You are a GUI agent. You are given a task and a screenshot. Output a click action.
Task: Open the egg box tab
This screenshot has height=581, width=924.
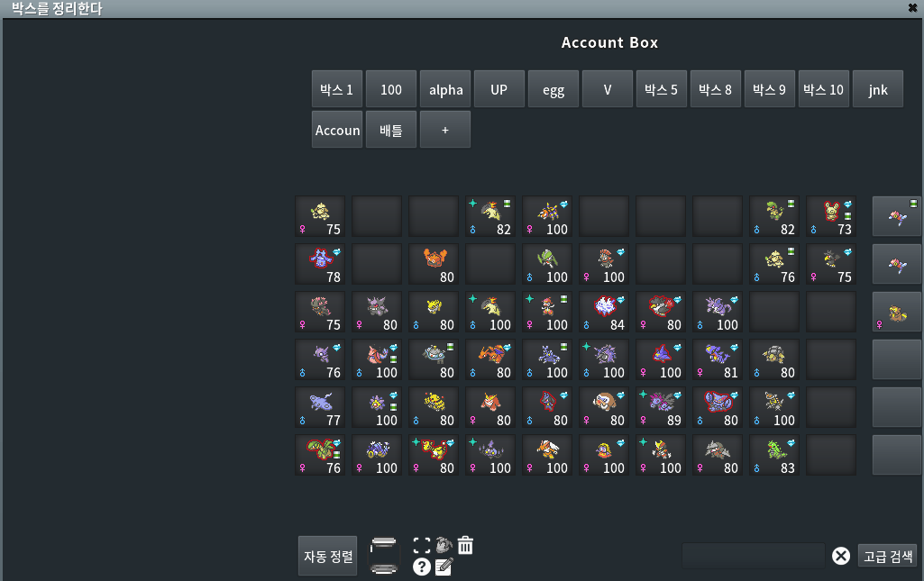[553, 90]
